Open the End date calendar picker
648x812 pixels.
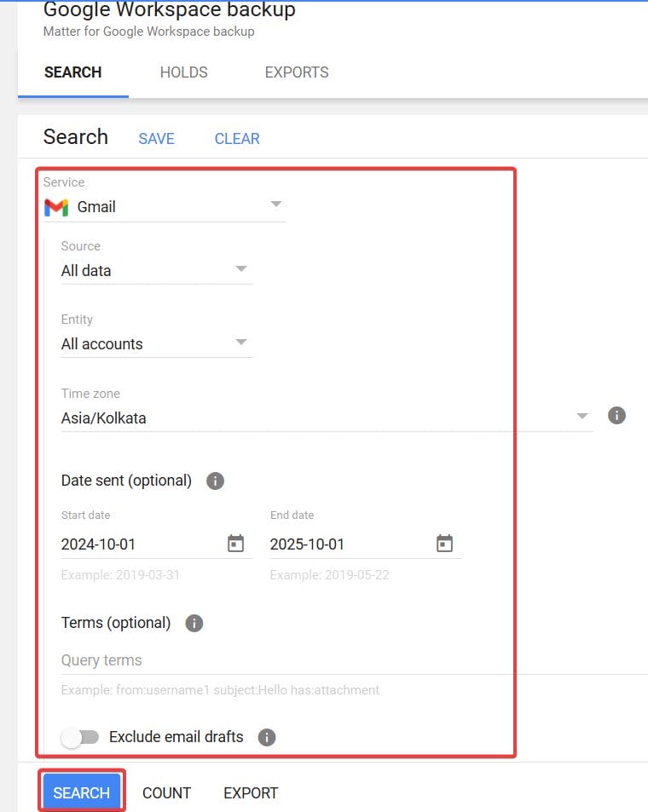(x=444, y=544)
